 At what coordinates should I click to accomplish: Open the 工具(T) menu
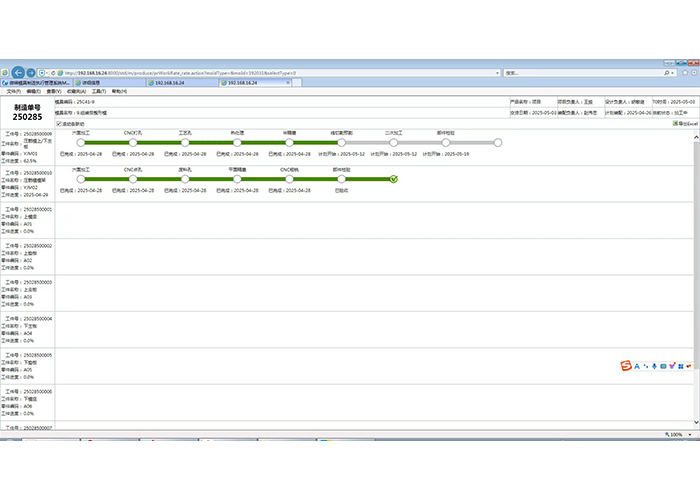tap(98, 91)
